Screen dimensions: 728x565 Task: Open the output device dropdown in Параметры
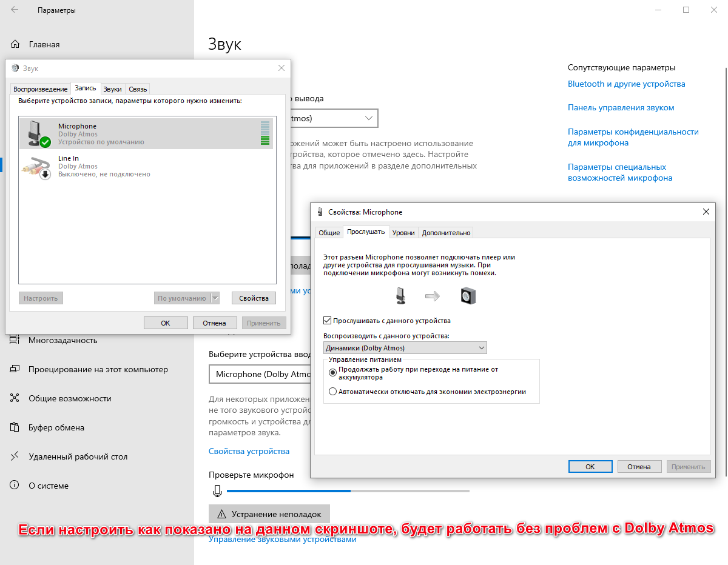[334, 118]
